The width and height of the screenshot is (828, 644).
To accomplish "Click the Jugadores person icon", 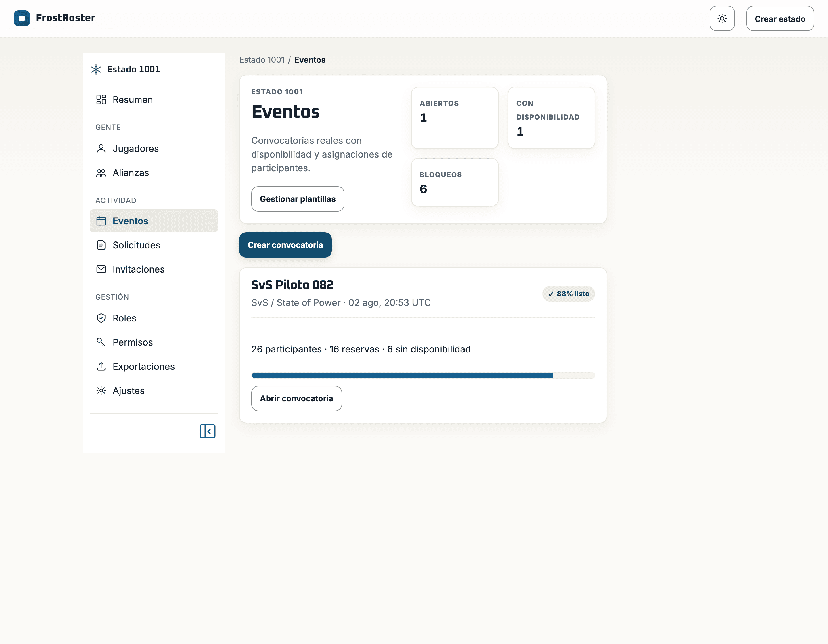I will [x=101, y=149].
